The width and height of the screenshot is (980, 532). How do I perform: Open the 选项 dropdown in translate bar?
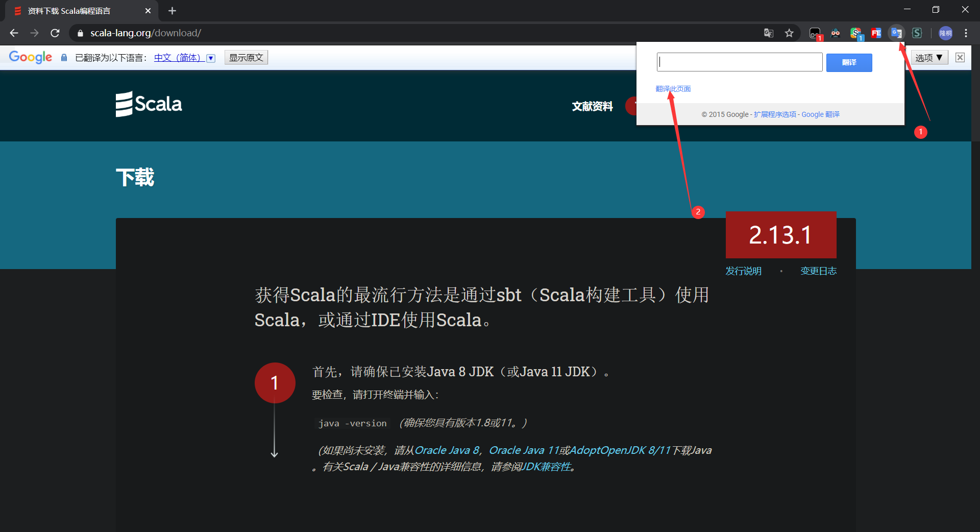point(929,58)
